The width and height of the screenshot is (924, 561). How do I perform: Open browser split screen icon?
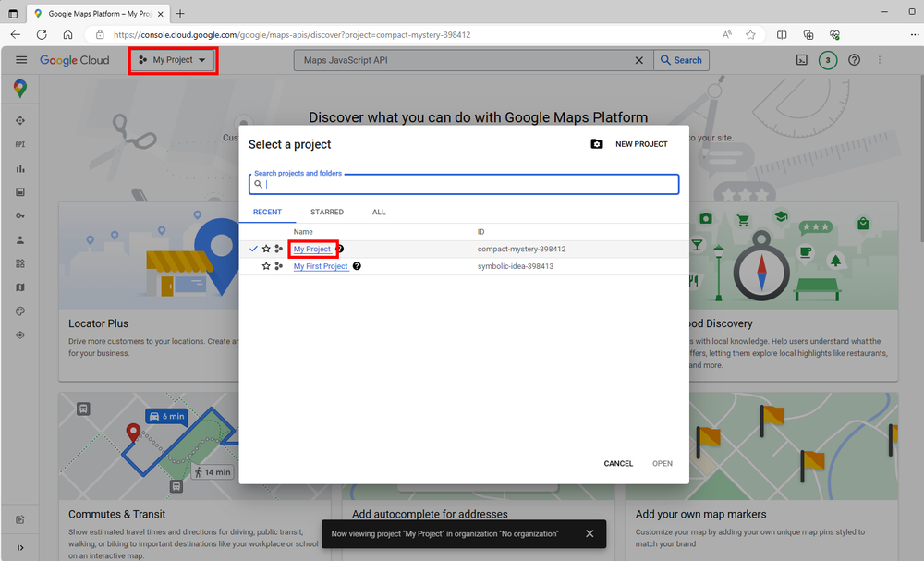tap(782, 35)
